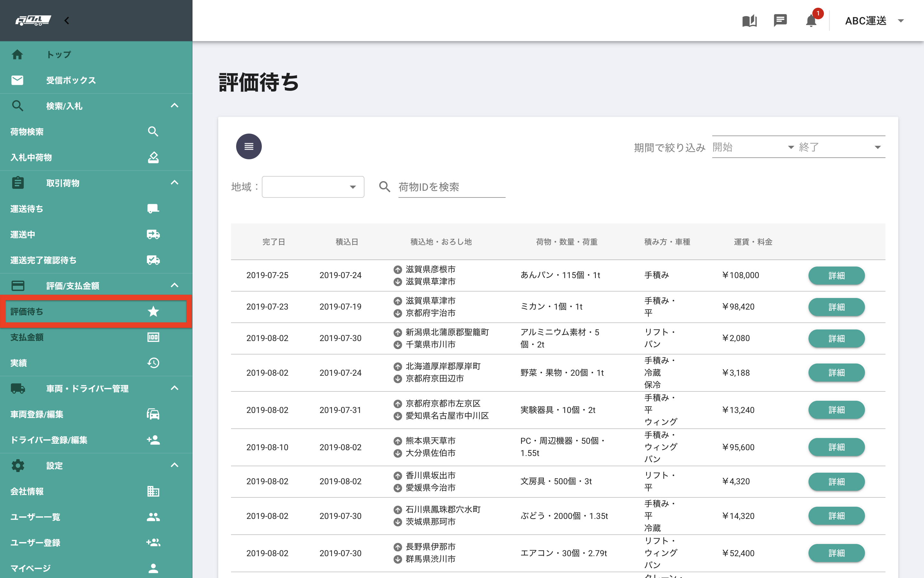Open 詳細 for the PC・周辺機器 row
Image resolution: width=924 pixels, height=578 pixels.
click(836, 447)
